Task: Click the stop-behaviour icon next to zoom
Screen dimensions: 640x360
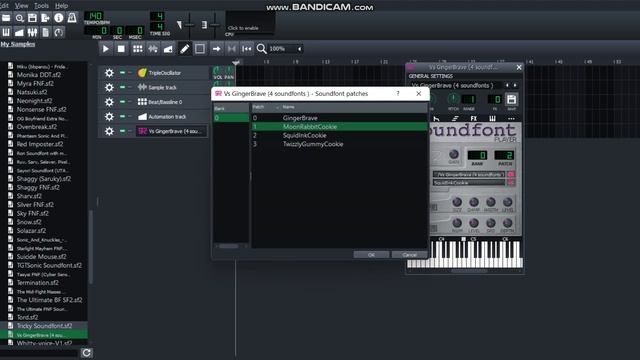Action: pos(247,49)
